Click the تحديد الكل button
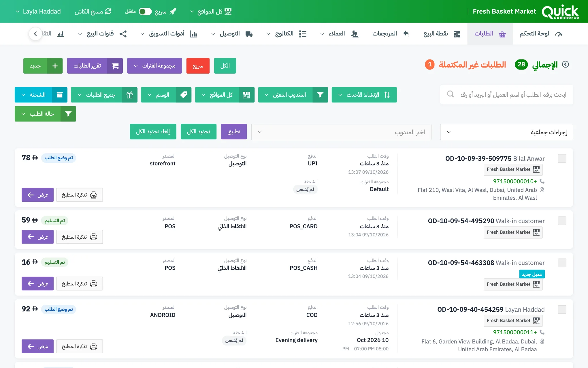The image size is (588, 368). [199, 132]
